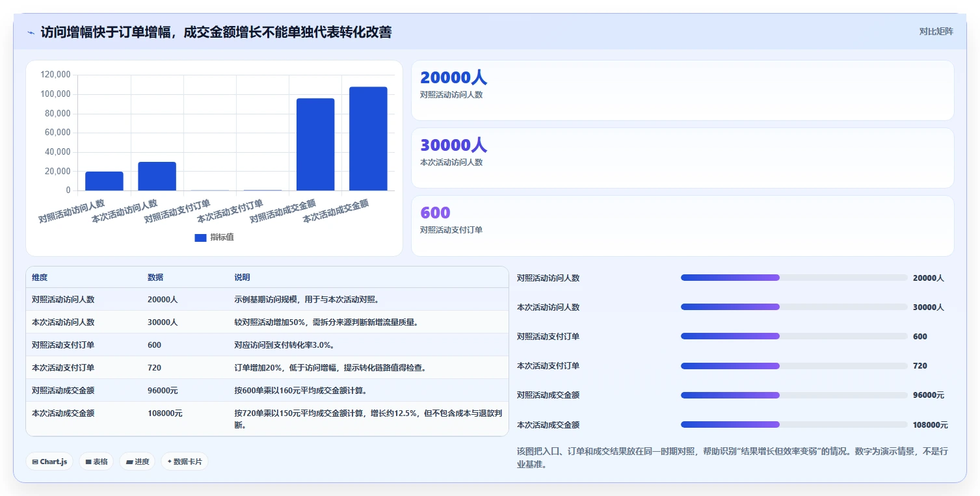Select the 数据卡片 tag chip
The height and width of the screenshot is (496, 980).
tap(185, 462)
